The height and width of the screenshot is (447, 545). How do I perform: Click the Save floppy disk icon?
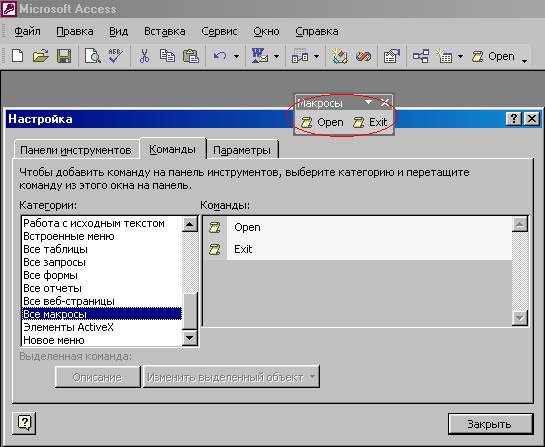[x=64, y=56]
